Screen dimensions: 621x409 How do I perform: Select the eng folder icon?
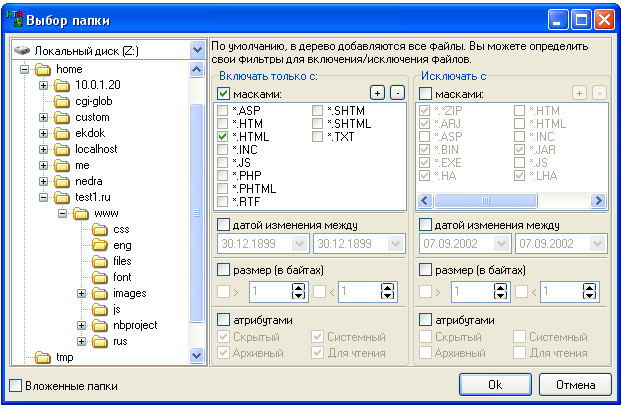[100, 245]
